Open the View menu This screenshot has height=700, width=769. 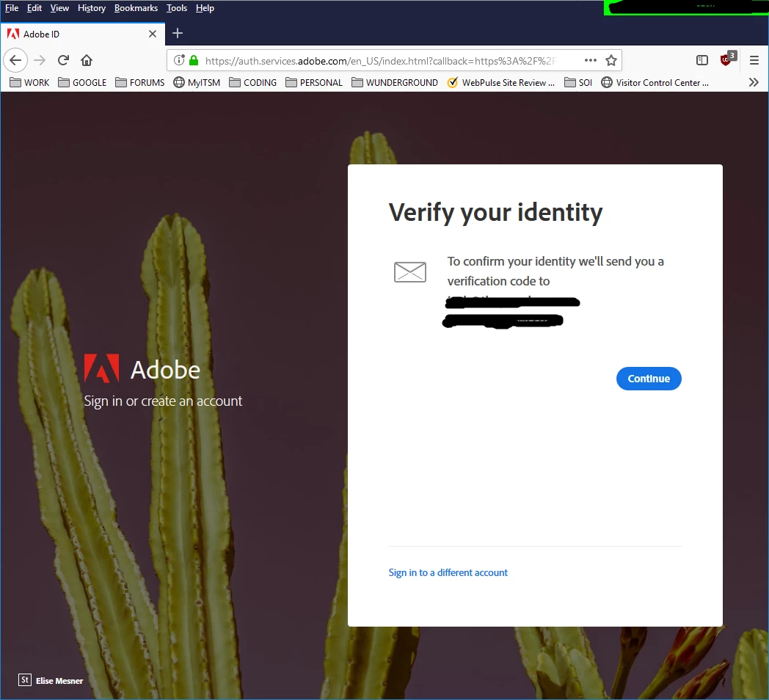point(59,8)
